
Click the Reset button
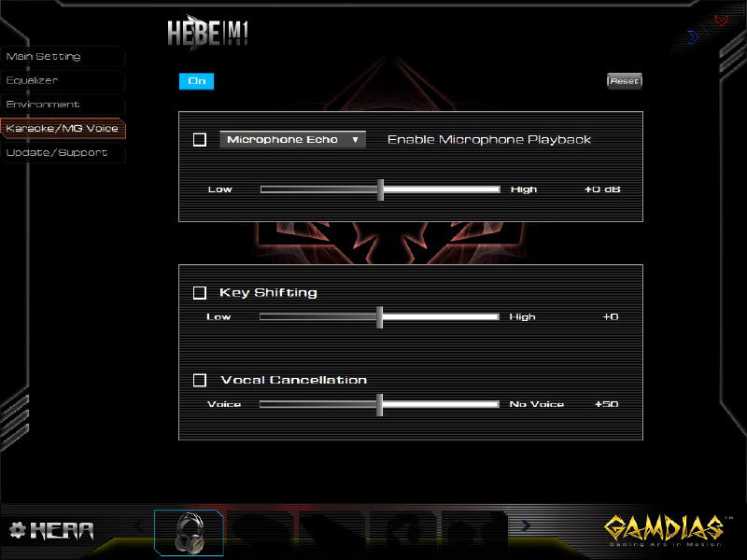point(624,81)
